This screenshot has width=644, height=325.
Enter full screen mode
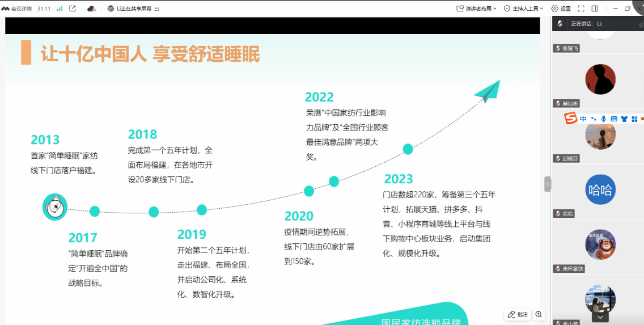pyautogui.click(x=581, y=9)
